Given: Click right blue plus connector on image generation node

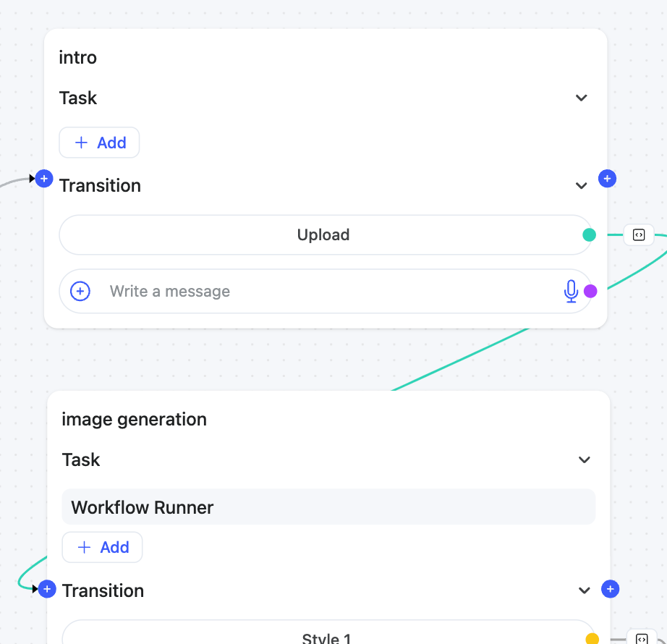Looking at the screenshot, I should (611, 590).
